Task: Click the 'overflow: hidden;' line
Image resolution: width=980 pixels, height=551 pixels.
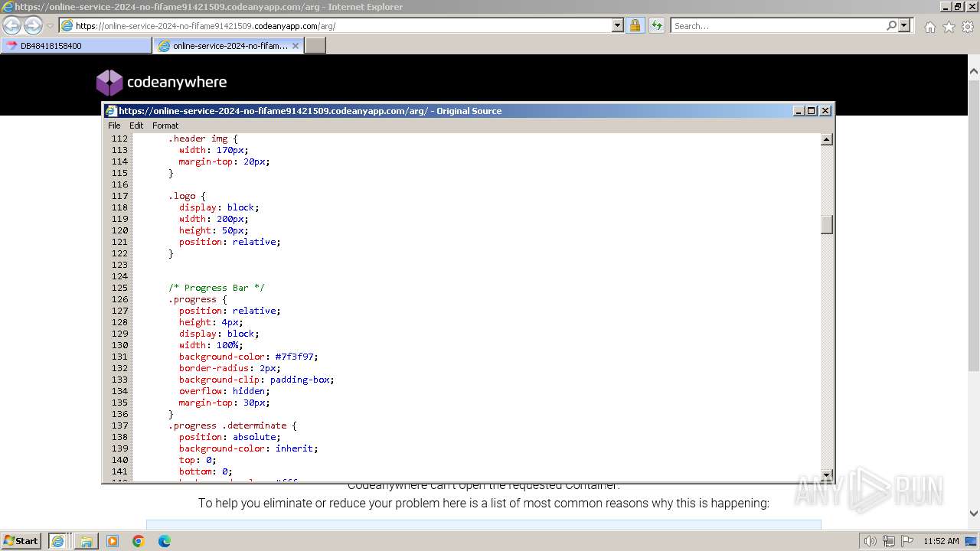Action: point(224,391)
